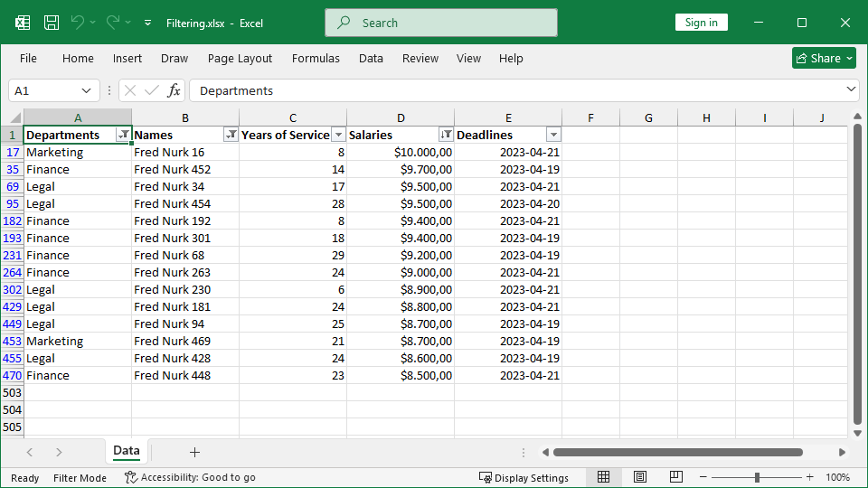Click the zoom in plus icon
Image resolution: width=868 pixels, height=488 pixels.
click(809, 477)
